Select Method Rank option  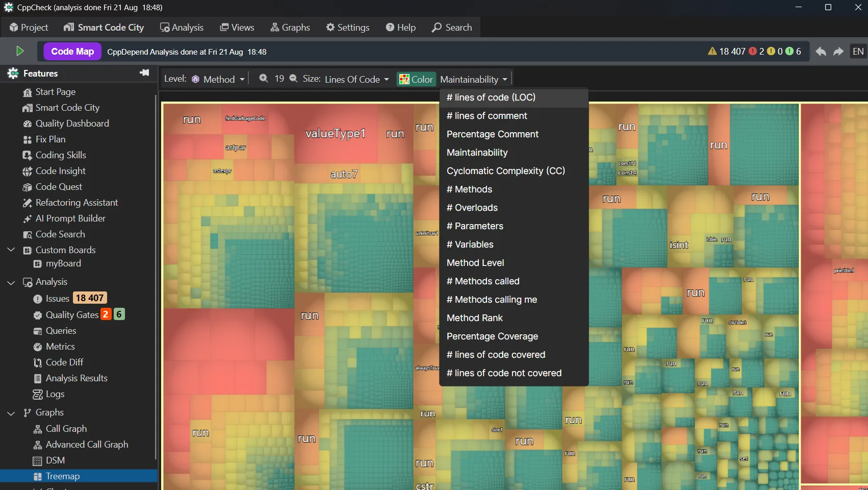pos(514,318)
